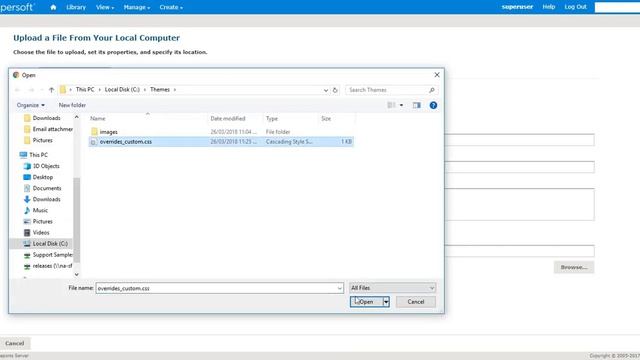Viewport: 640px width, 360px height.
Task: Sort by the Name column header
Action: click(x=98, y=118)
